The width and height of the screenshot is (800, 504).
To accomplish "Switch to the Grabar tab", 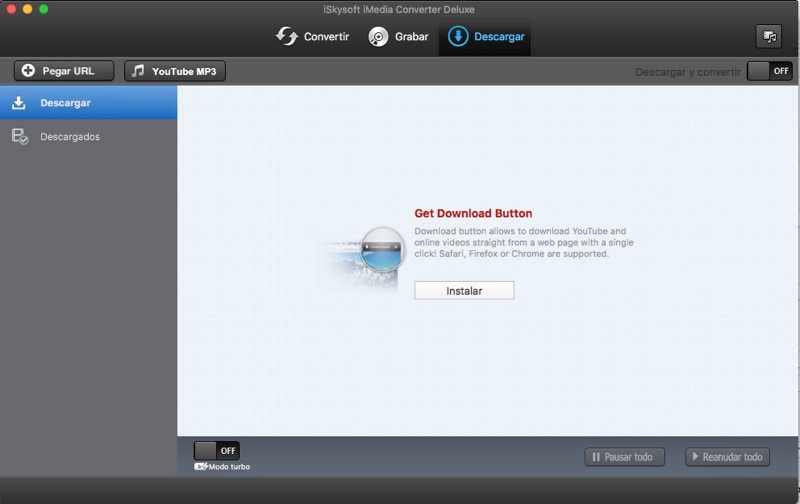I will point(398,37).
